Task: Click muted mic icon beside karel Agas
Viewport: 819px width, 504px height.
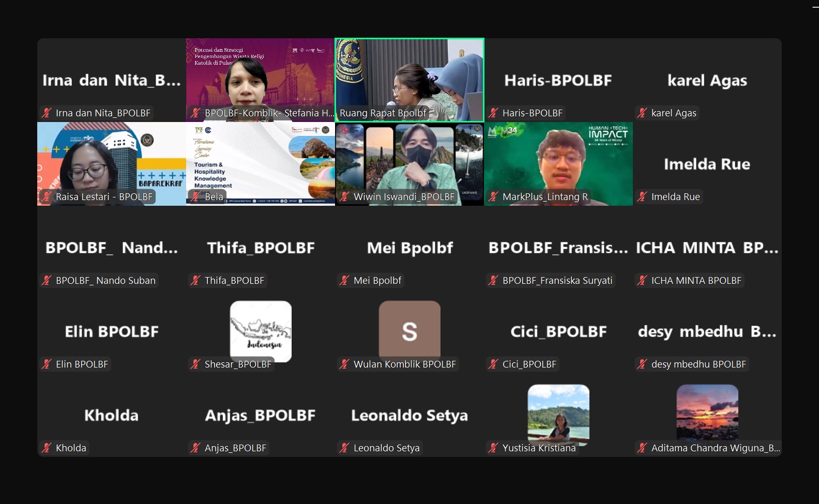Action: 642,113
